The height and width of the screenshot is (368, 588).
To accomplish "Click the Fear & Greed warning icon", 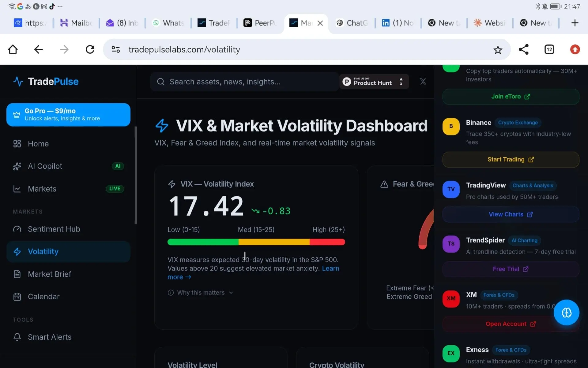I will [384, 184].
